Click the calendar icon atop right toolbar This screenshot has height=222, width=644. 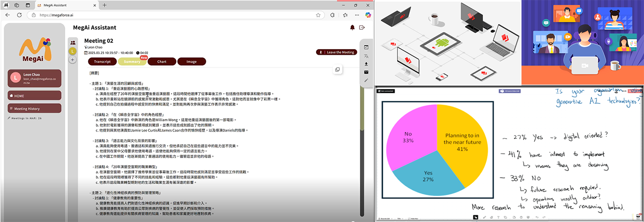point(366,47)
